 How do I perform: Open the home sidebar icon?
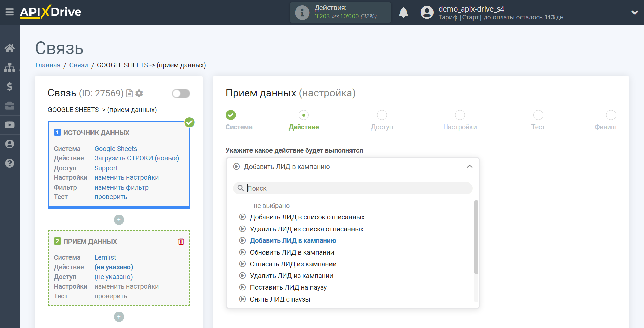tap(9, 48)
